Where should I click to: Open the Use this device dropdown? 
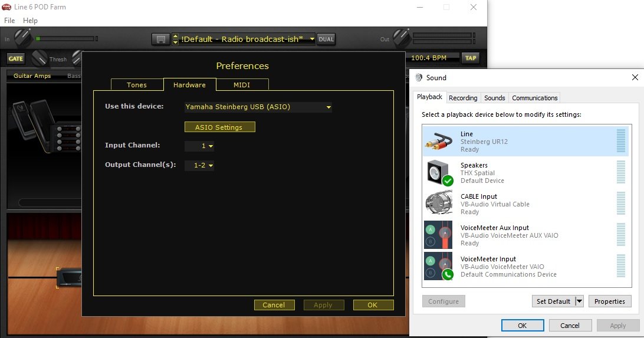(258, 107)
